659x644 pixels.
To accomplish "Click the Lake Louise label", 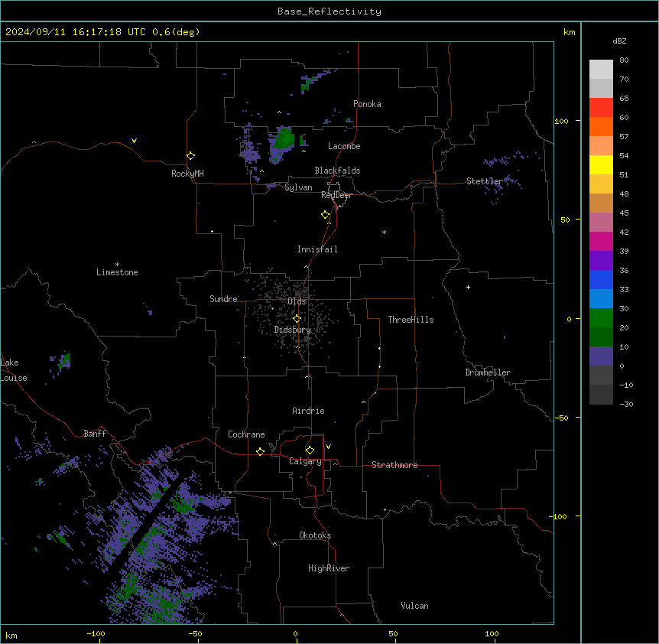I will pos(14,370).
